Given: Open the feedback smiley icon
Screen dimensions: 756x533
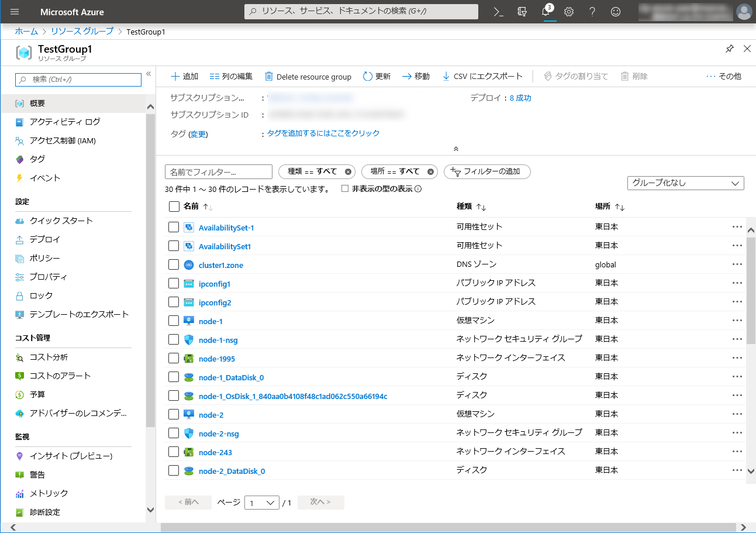Looking at the screenshot, I should (x=615, y=12).
